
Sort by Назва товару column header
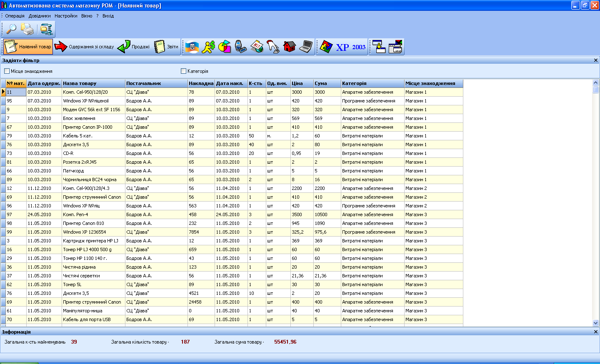[93, 83]
